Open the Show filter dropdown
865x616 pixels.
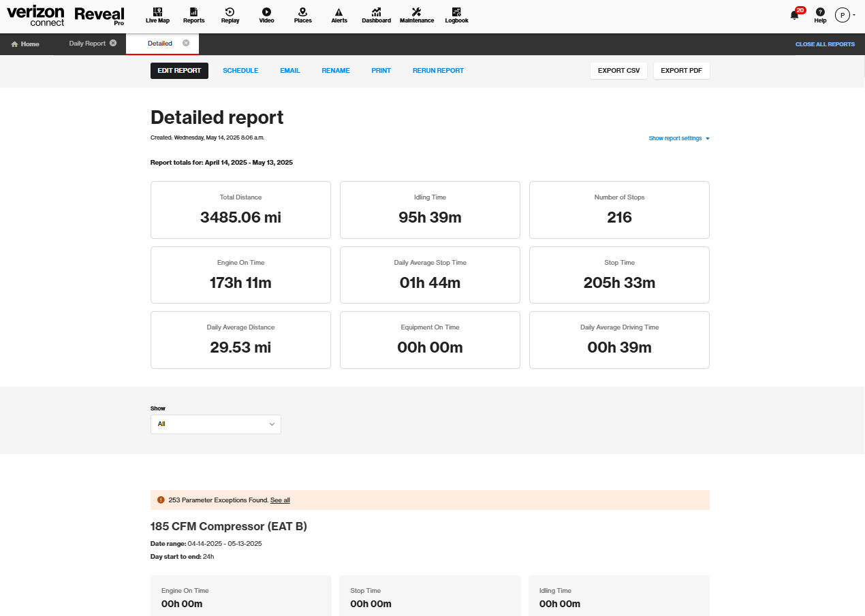(x=215, y=424)
